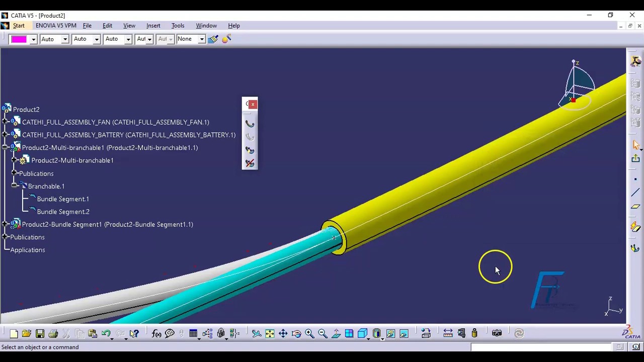644x362 pixels.
Task: Undo the last action
Action: point(106,333)
